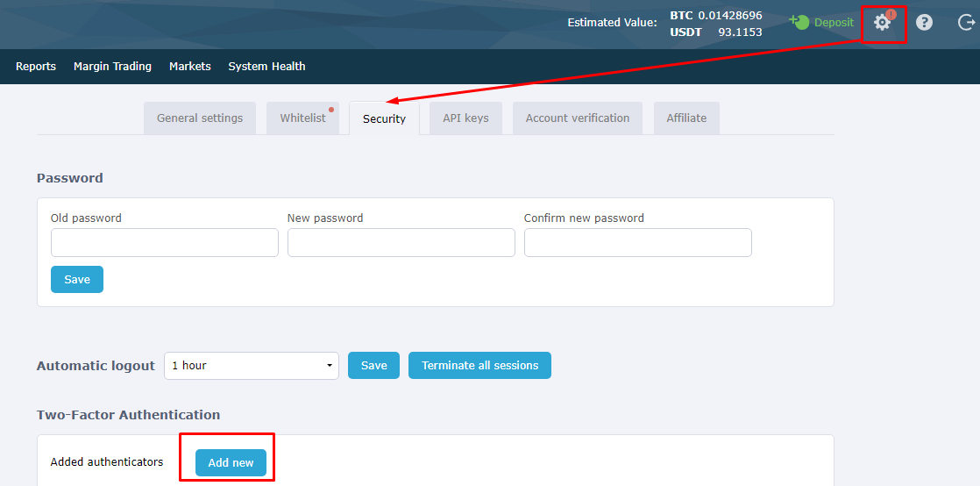Click the Old password field
This screenshot has width=980, height=486.
(x=165, y=243)
